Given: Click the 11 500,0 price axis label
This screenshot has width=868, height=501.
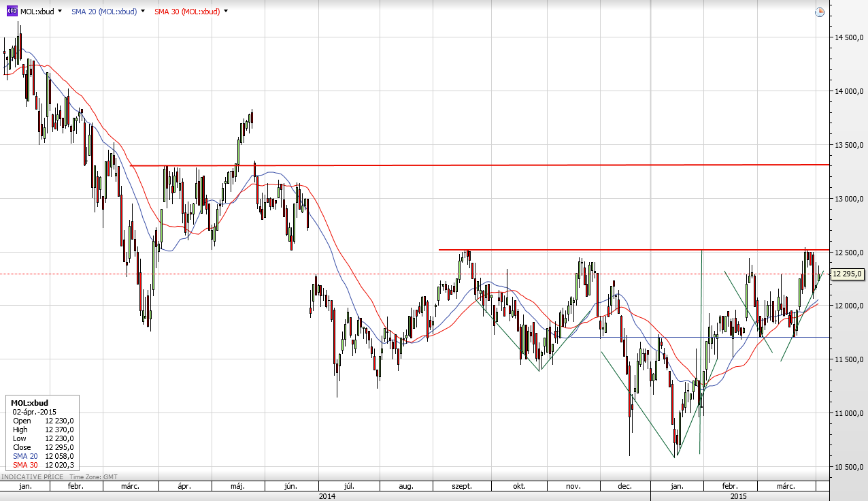Looking at the screenshot, I should click(x=849, y=359).
